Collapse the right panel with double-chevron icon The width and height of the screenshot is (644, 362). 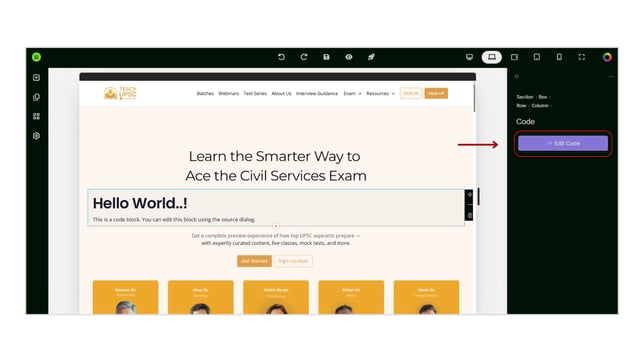pos(517,76)
